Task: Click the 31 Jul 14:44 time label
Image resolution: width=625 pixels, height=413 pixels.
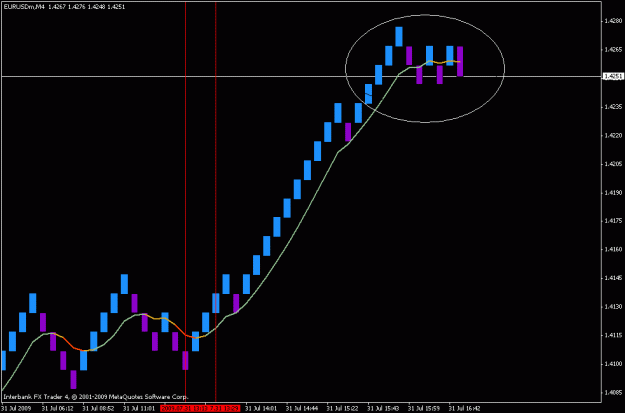Action: pyautogui.click(x=302, y=409)
